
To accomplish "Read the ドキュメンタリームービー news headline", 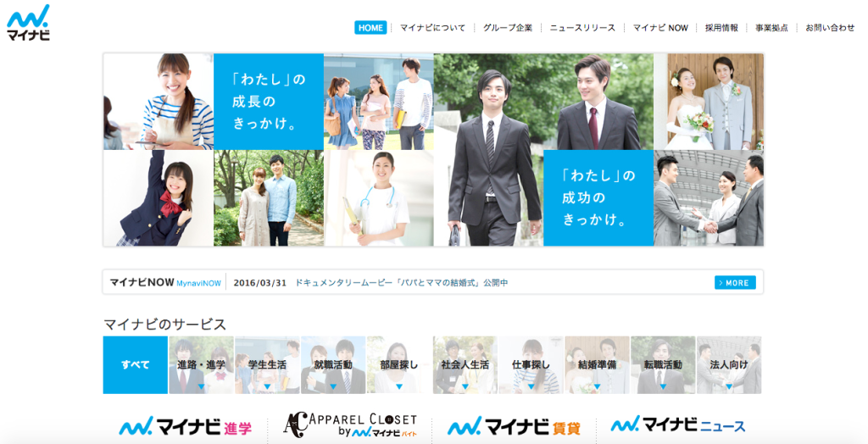I will tap(401, 282).
